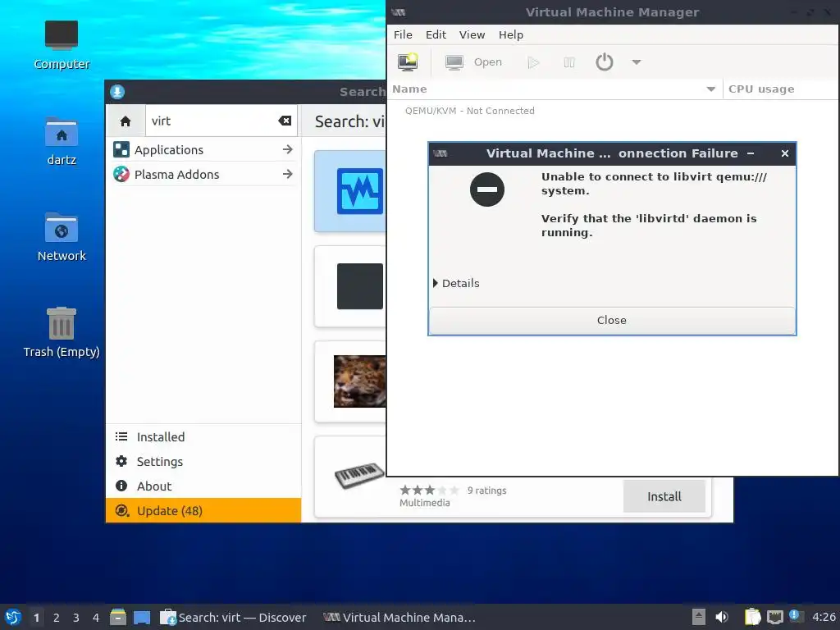Open the Computer desktop icon
The image size is (840, 630).
[61, 45]
